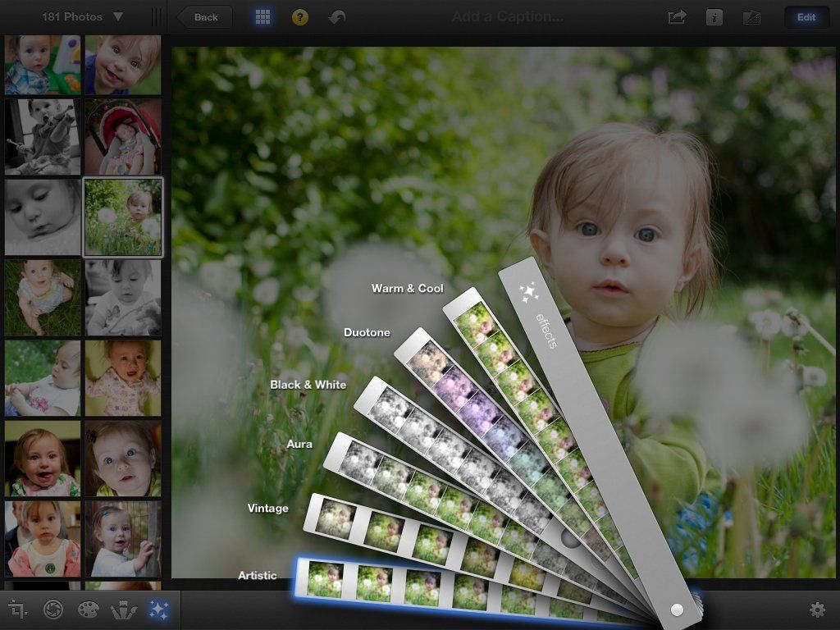Toggle the thumbnail grid browser
The width and height of the screenshot is (840, 630).
261,16
